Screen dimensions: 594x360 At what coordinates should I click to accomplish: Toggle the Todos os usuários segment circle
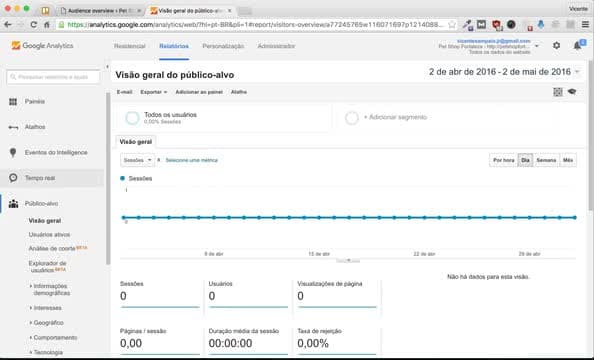tap(132, 118)
